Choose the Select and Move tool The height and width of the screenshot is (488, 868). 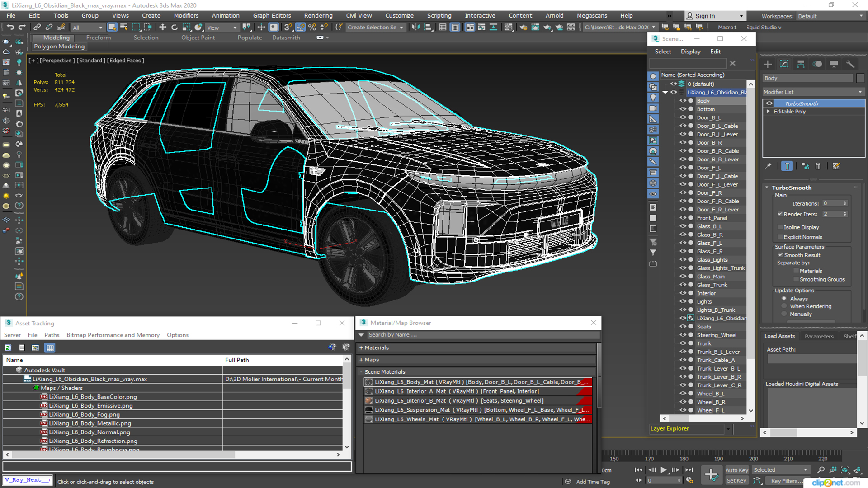pos(163,28)
